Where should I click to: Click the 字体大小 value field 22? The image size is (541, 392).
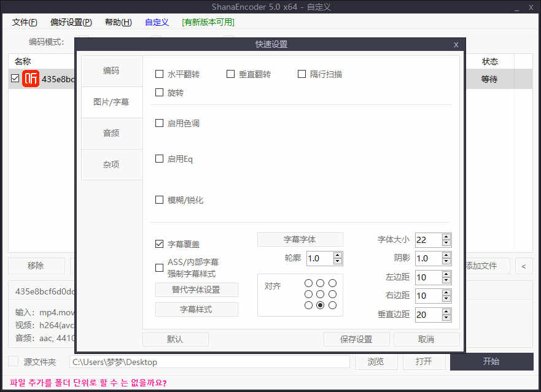[429, 240]
